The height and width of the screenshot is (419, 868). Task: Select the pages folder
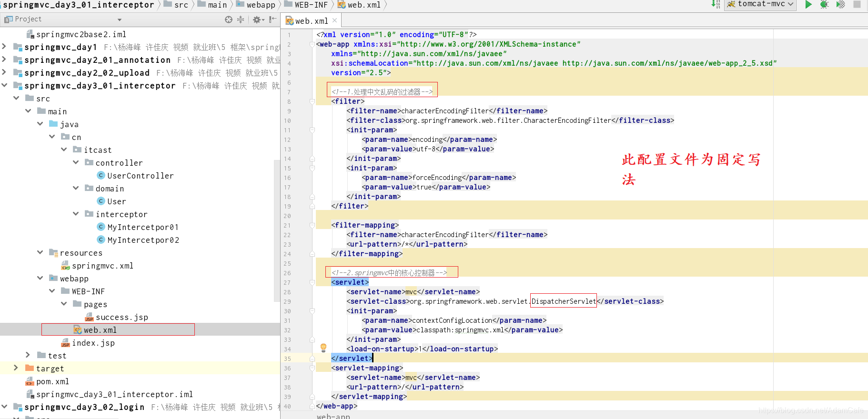coord(95,304)
